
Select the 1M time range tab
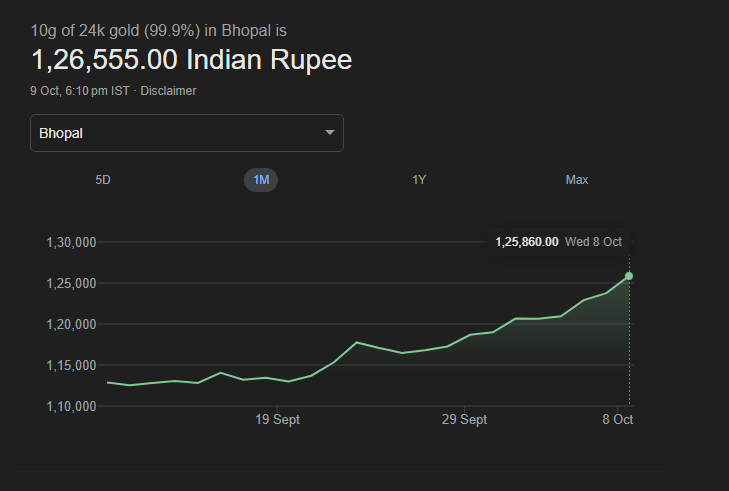click(261, 180)
